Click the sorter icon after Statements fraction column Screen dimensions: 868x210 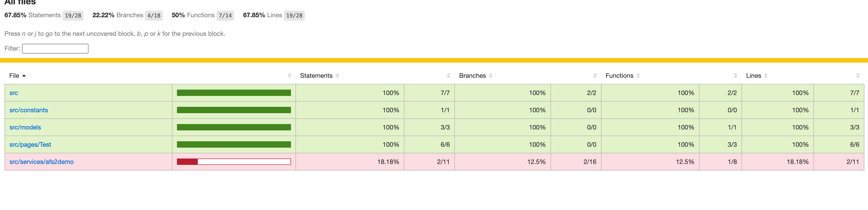(448, 76)
